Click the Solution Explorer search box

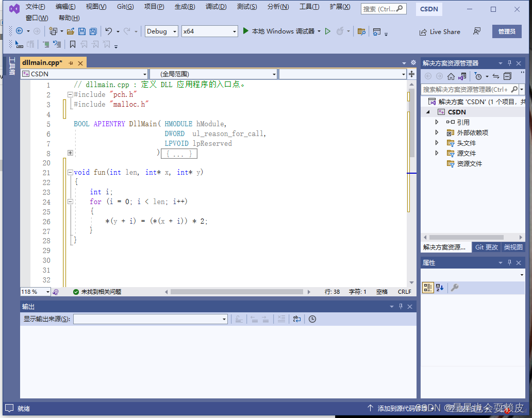pos(467,89)
